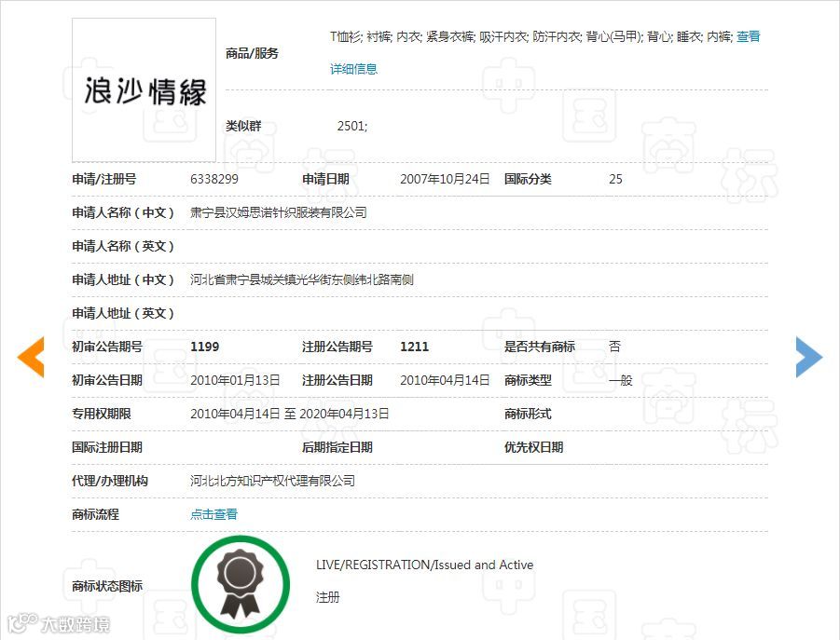Open 查看 link after goods list
Screen dimensions: 840x640
pos(749,36)
